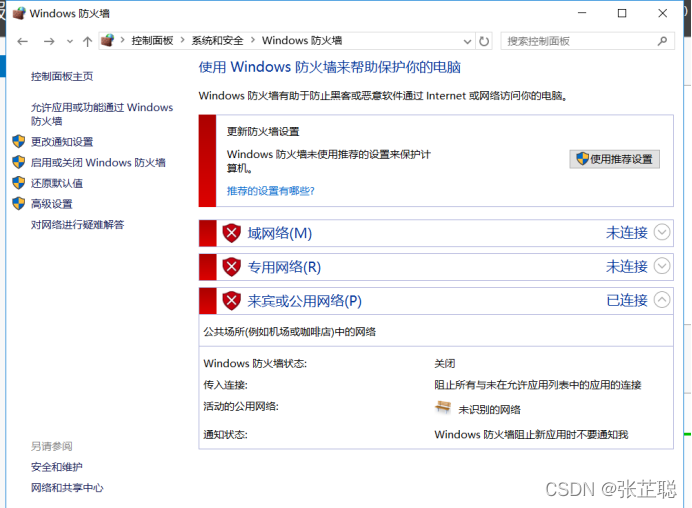
Task: Open 控制面板主页 link
Action: (62, 76)
